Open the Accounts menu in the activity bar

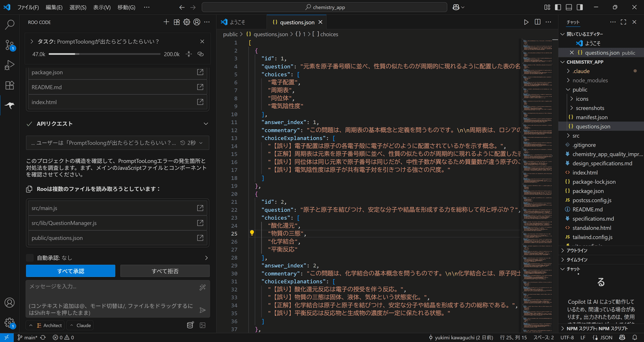(10, 303)
